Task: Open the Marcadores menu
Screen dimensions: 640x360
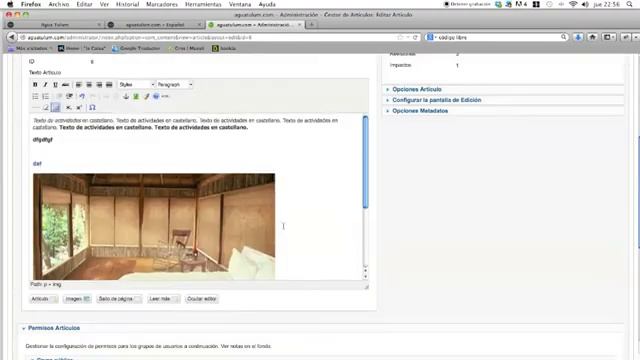Action: click(162, 4)
